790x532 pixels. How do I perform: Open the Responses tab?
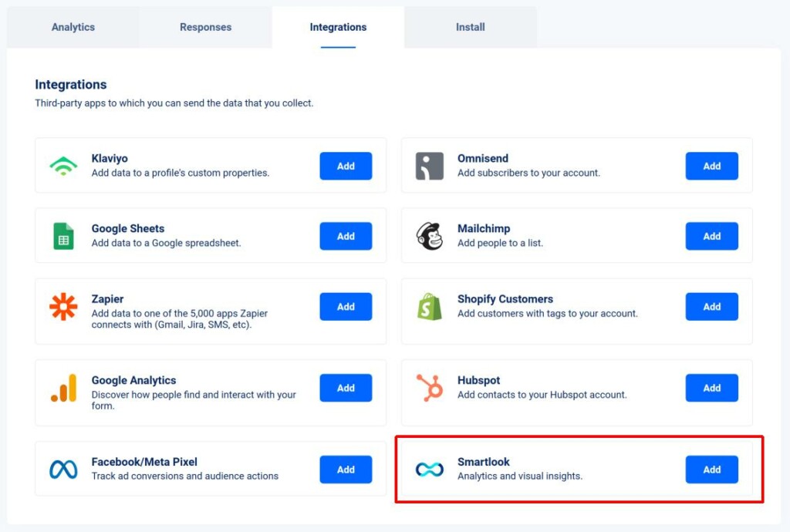tap(205, 27)
